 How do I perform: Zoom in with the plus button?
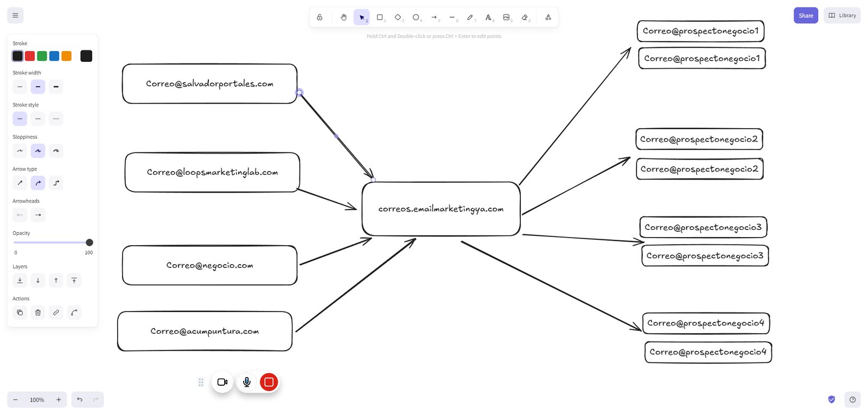pos(59,400)
